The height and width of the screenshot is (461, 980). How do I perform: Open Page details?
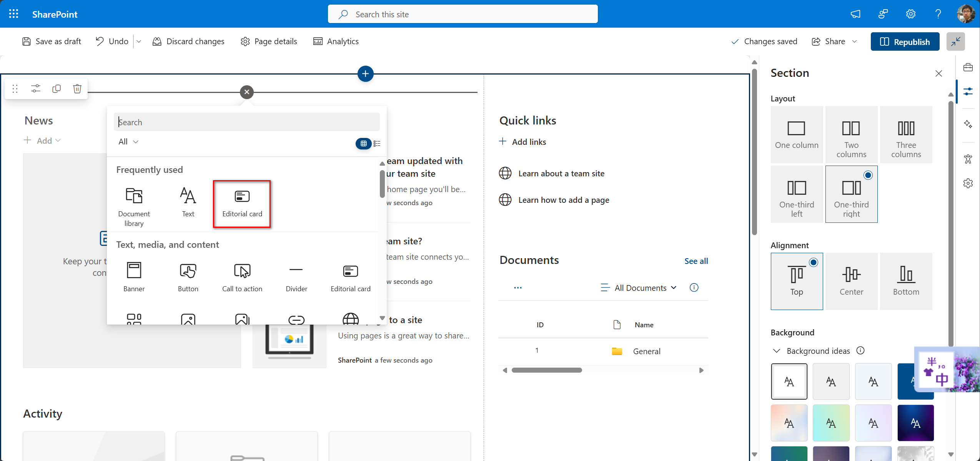[x=269, y=41]
